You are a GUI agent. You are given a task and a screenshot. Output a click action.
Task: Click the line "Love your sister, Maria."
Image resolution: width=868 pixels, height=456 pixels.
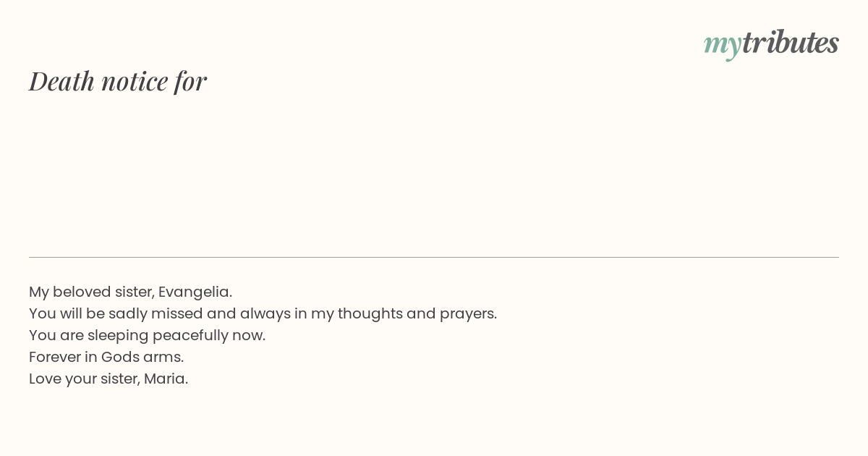(x=109, y=379)
